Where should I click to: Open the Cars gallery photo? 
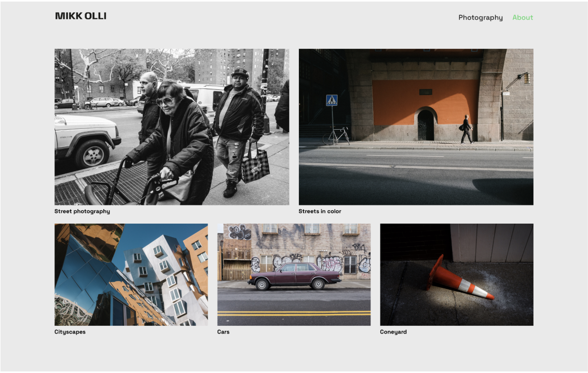[294, 275]
